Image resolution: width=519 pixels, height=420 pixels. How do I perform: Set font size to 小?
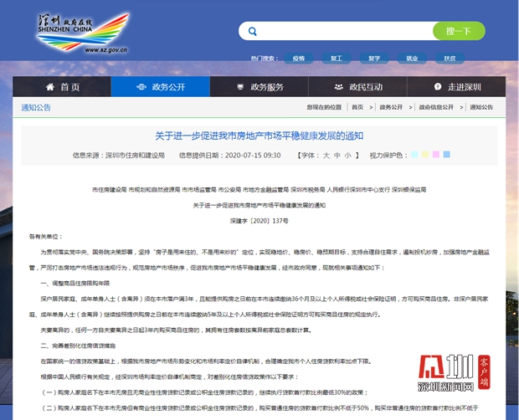click(347, 155)
